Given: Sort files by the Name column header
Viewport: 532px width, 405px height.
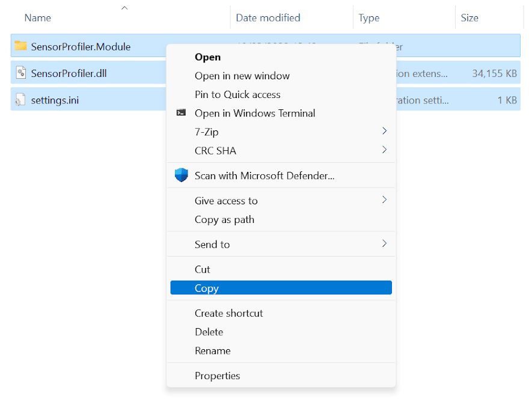Looking at the screenshot, I should click(x=37, y=18).
